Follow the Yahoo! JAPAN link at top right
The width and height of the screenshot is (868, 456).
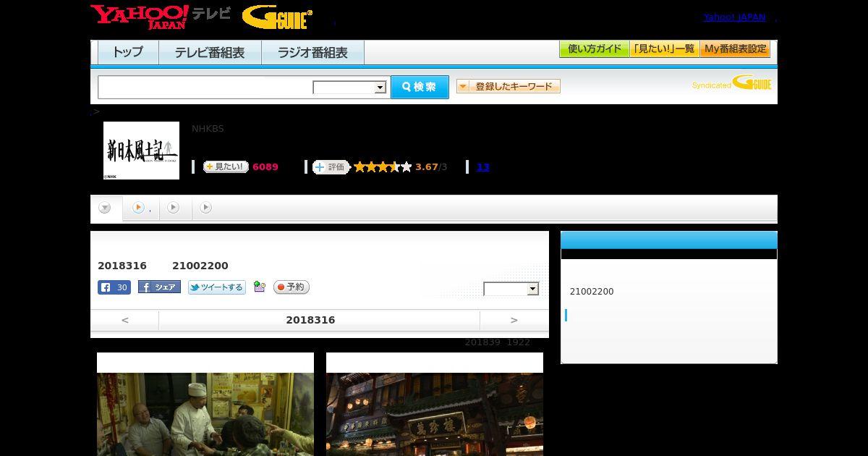[x=734, y=17]
